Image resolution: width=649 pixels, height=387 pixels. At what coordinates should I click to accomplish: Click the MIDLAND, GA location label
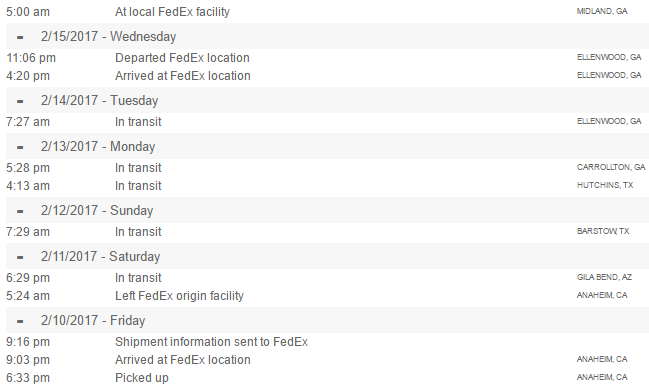[x=602, y=11]
